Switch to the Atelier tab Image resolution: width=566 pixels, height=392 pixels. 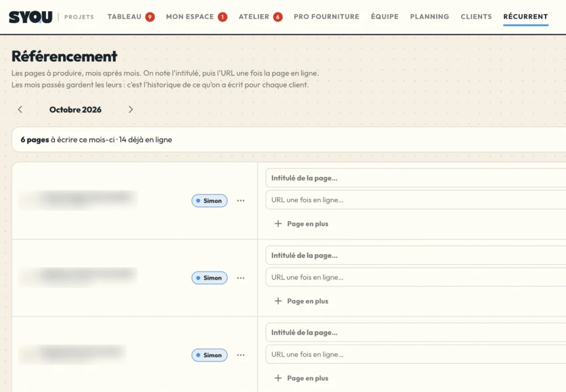coord(254,17)
